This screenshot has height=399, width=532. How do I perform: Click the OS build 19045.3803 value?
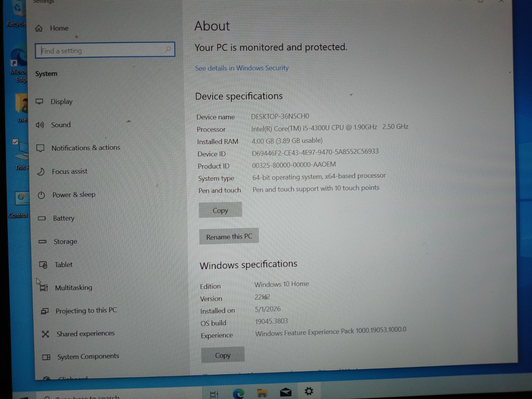tap(271, 321)
